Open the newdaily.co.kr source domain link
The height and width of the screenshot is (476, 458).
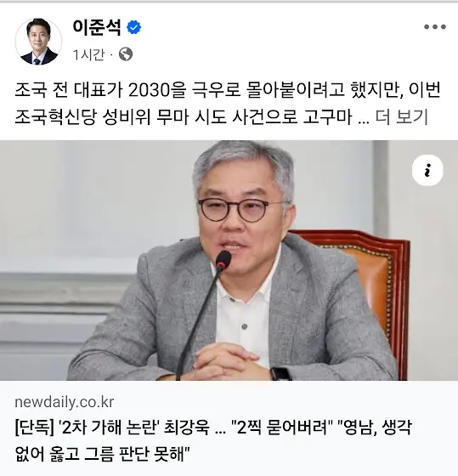(65, 402)
